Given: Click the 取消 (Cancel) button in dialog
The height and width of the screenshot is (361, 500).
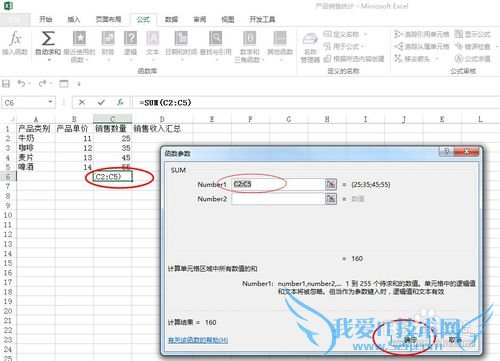Looking at the screenshot, I should pyautogui.click(x=455, y=340).
